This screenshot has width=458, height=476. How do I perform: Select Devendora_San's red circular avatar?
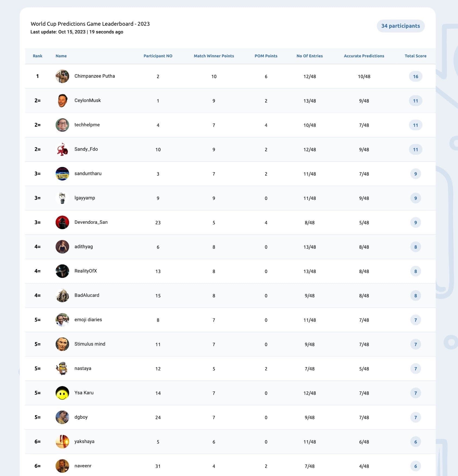click(62, 222)
